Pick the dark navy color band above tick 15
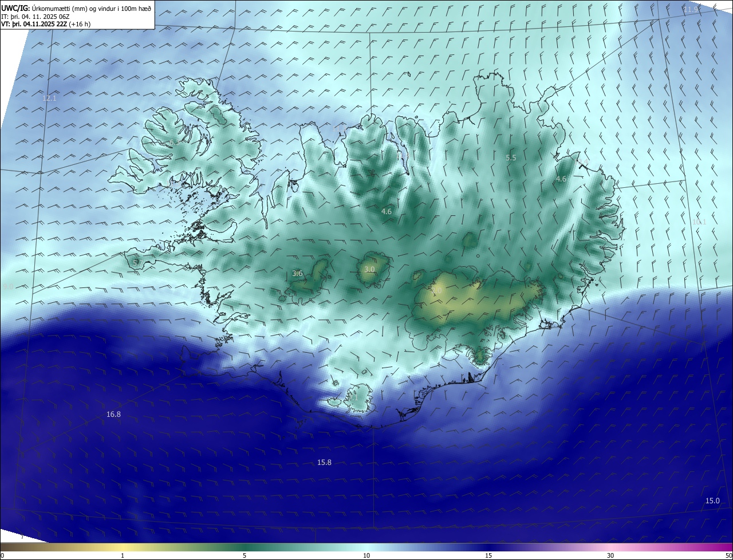The height and width of the screenshot is (560, 733). [488, 547]
